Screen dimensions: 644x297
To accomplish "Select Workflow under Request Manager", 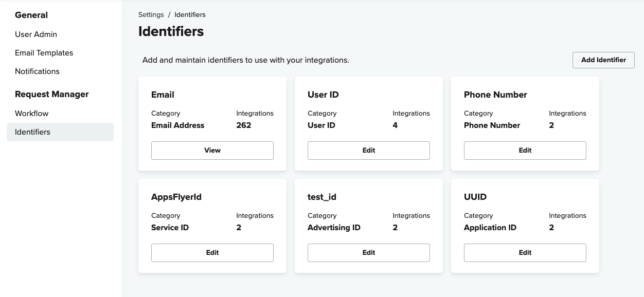I will point(32,114).
